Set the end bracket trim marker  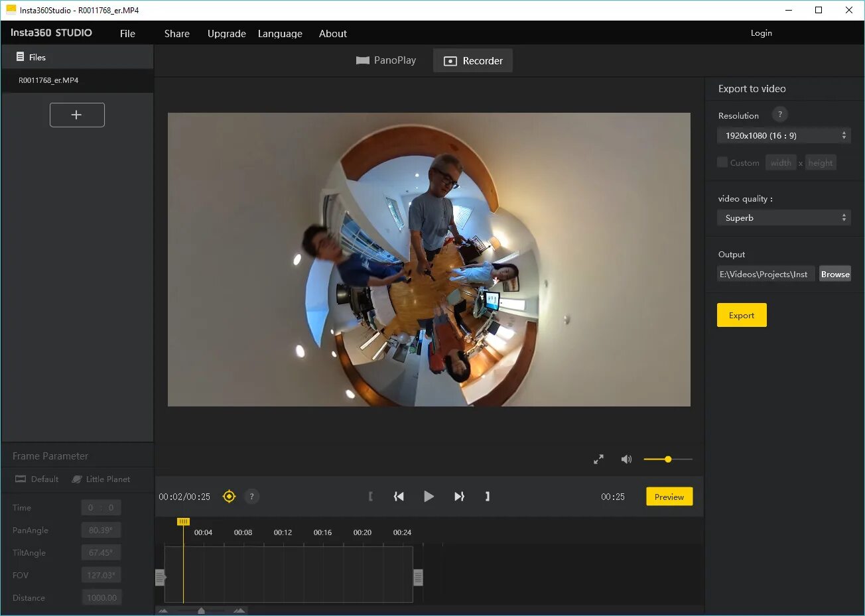click(488, 496)
